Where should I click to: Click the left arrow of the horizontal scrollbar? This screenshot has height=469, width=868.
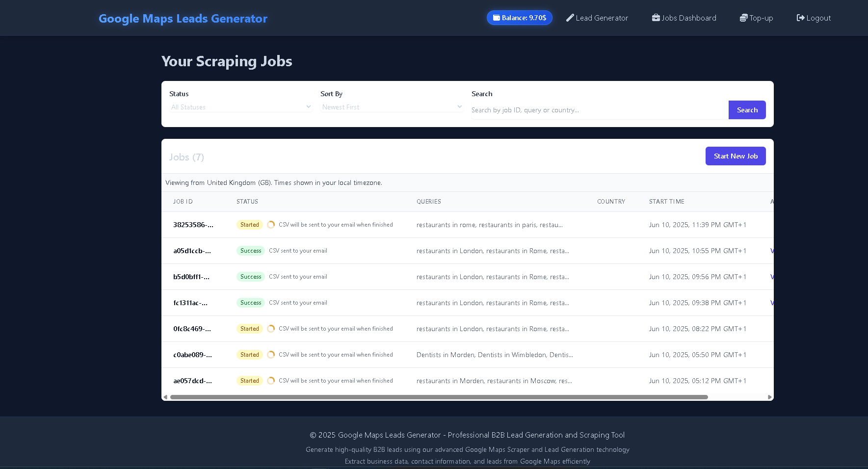[x=165, y=397]
